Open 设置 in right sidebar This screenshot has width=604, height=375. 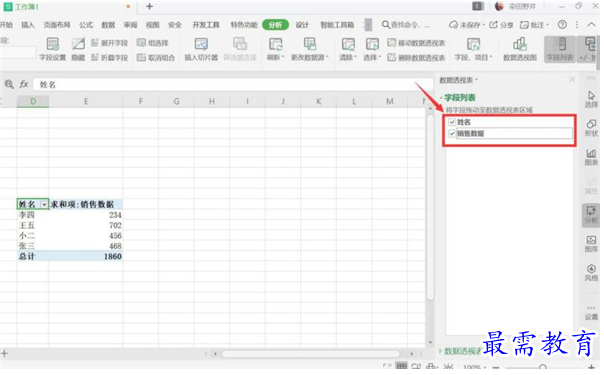click(591, 313)
